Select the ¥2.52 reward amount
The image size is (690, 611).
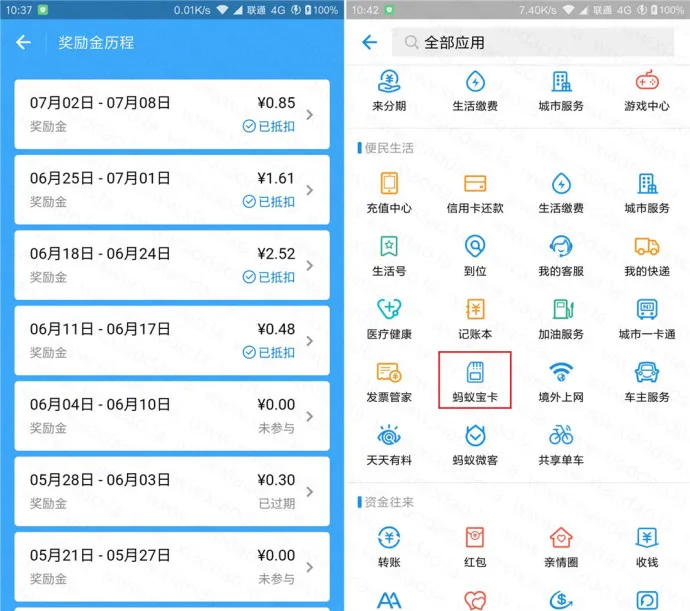pyautogui.click(x=276, y=254)
